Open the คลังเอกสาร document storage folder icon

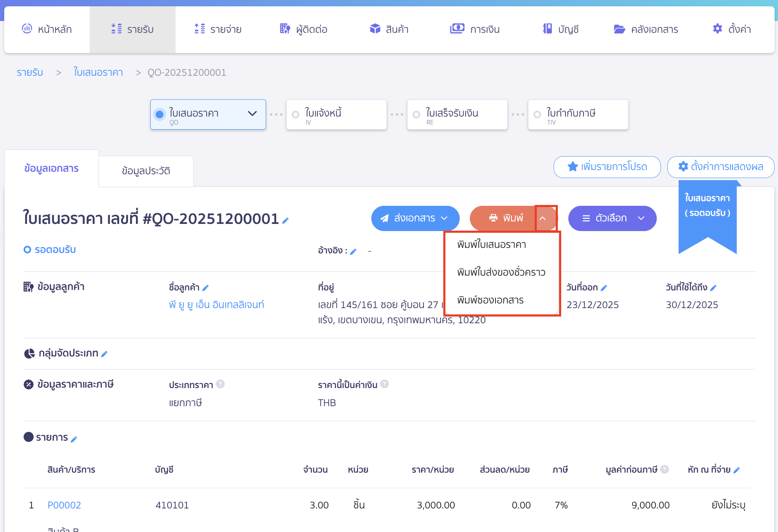(619, 29)
